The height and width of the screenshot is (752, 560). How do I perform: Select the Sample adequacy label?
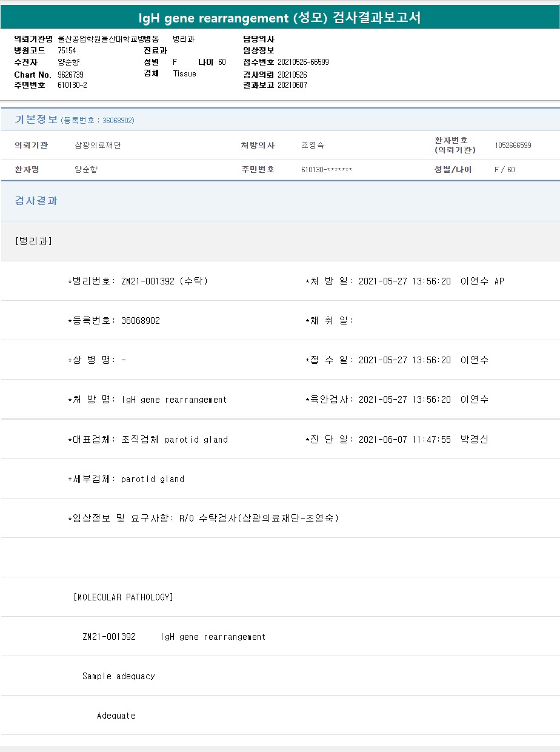[x=118, y=676]
